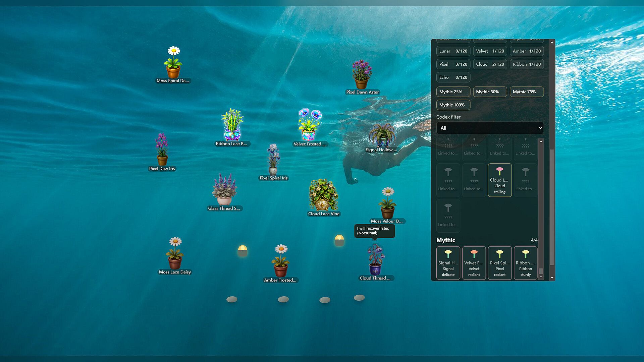Image resolution: width=644 pixels, height=362 pixels.
Task: Collect the glowing orb left of Amber Frosted plant
Action: (243, 250)
